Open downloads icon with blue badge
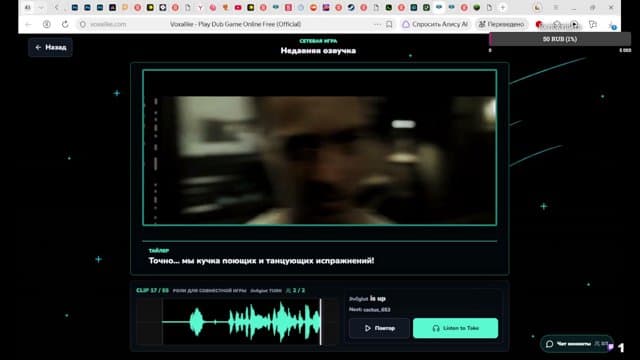 [612, 25]
